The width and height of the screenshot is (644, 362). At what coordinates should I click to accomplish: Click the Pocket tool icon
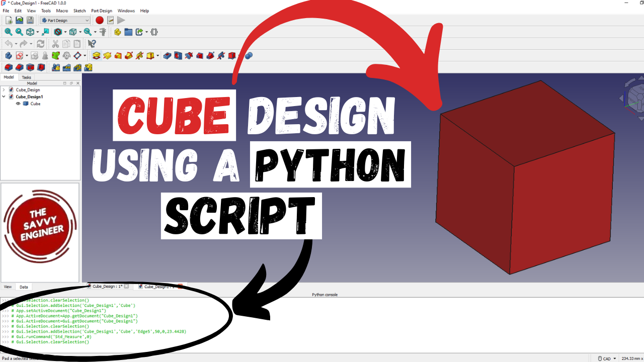point(167,56)
